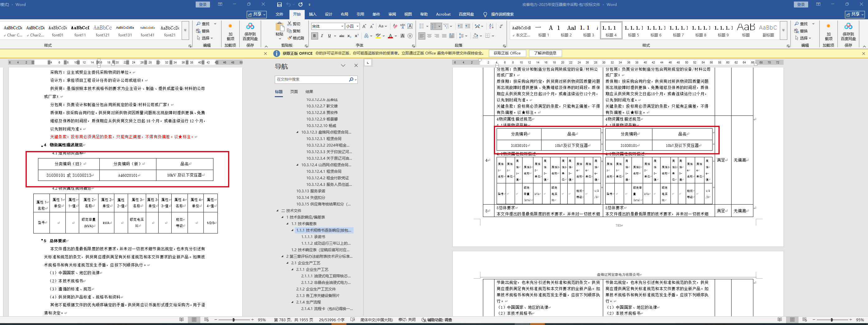Click 替换 replace in the right Word window
868x325 pixels.
[801, 31]
